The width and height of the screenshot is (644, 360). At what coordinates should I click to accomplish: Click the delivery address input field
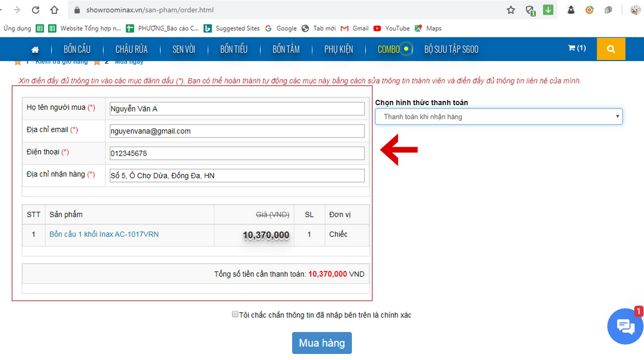pyautogui.click(x=237, y=176)
